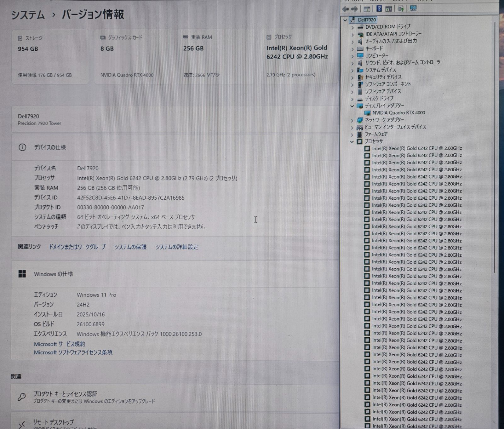Open the システムの詳細設定 link
The width and height of the screenshot is (504, 429).
click(177, 247)
